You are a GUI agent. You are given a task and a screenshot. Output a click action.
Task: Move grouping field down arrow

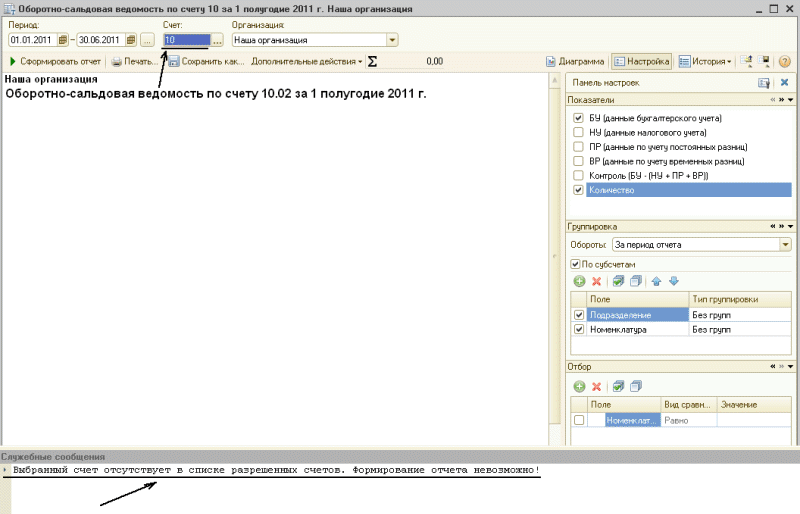tap(674, 281)
